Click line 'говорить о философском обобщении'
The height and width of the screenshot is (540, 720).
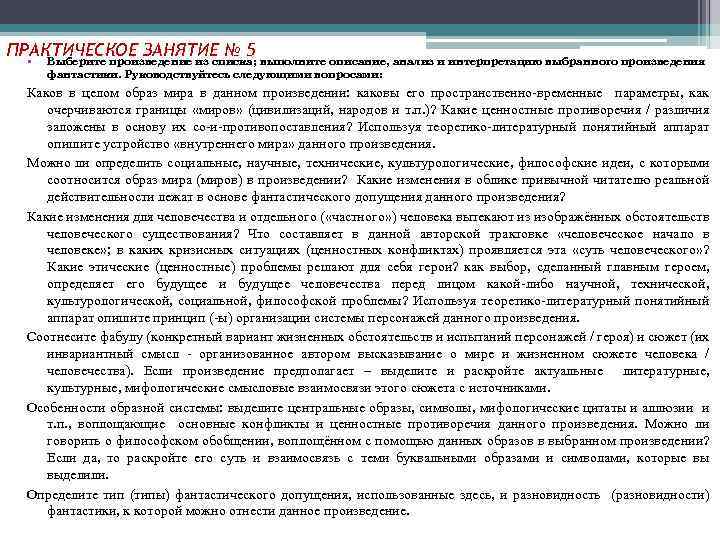tap(378, 441)
